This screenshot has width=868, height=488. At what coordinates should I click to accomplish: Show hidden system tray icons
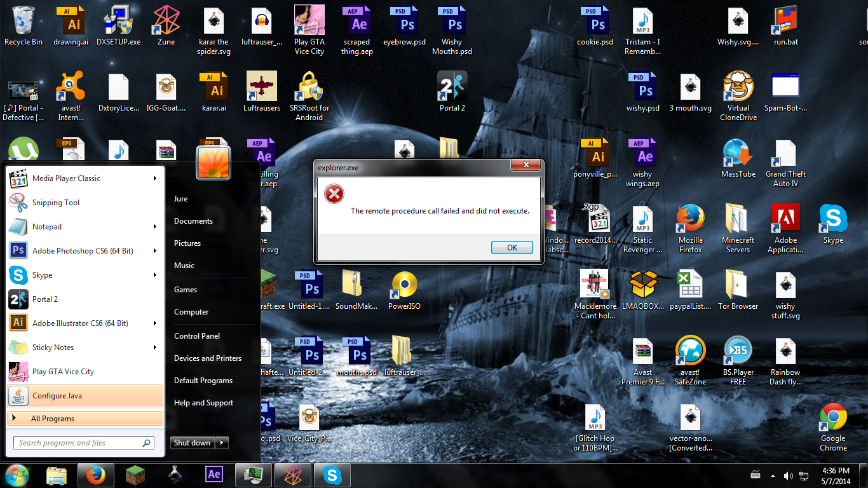tap(773, 475)
